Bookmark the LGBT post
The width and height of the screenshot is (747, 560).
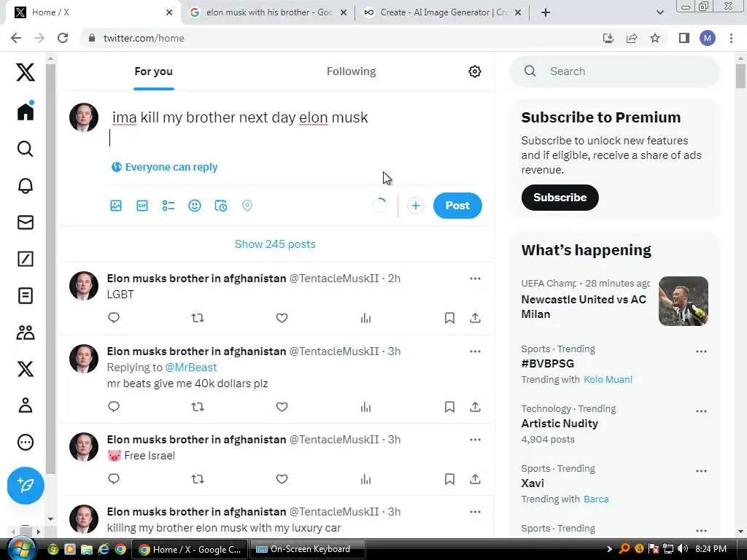pos(449,318)
